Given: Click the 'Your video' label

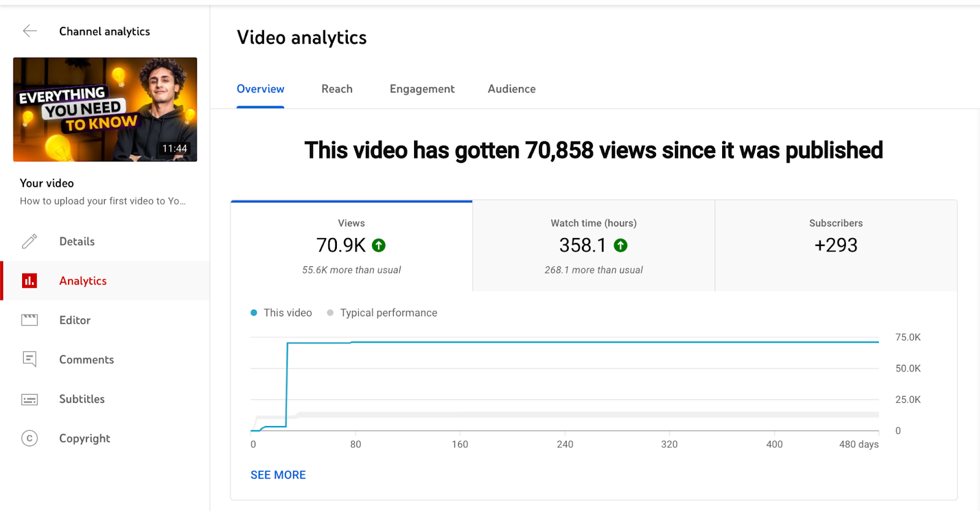Looking at the screenshot, I should pos(47,183).
